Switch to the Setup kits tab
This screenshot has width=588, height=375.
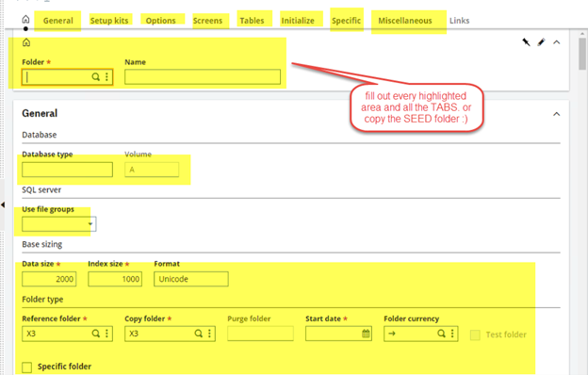point(109,21)
